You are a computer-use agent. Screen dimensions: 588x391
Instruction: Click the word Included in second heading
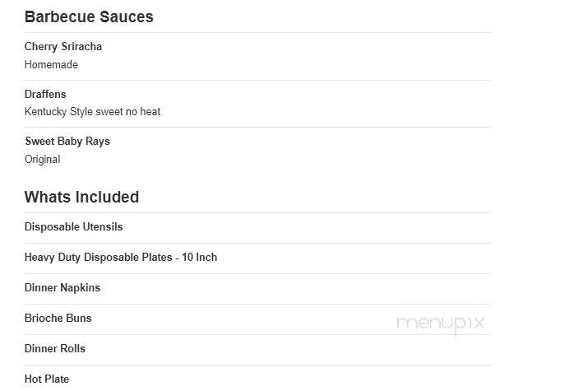pyautogui.click(x=106, y=197)
